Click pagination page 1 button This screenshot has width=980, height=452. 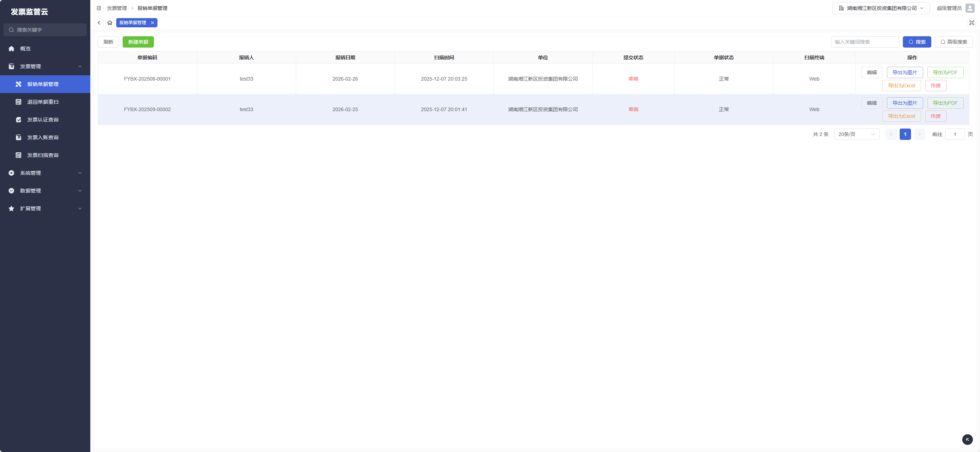[905, 134]
